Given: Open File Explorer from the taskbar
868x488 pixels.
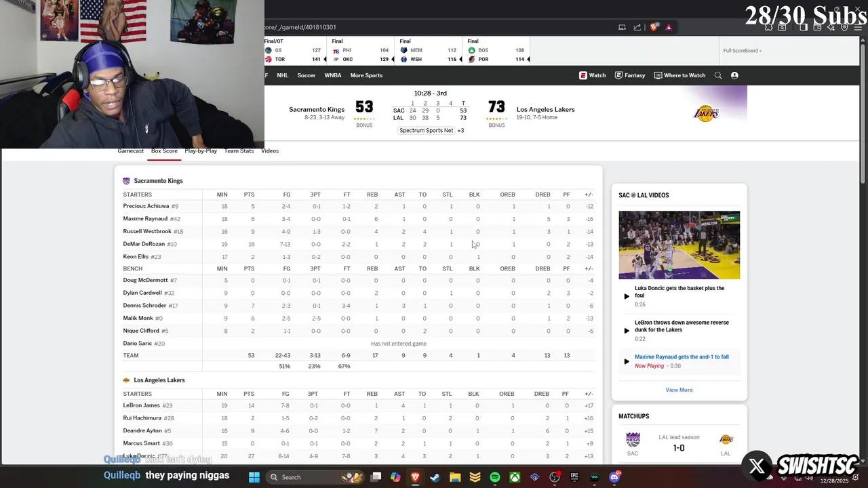Looking at the screenshot, I should [455, 477].
